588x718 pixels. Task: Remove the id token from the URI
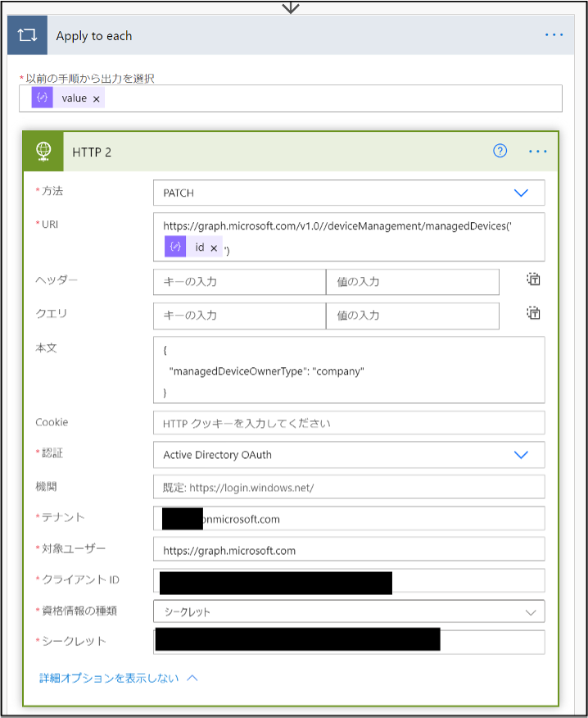[x=214, y=248]
